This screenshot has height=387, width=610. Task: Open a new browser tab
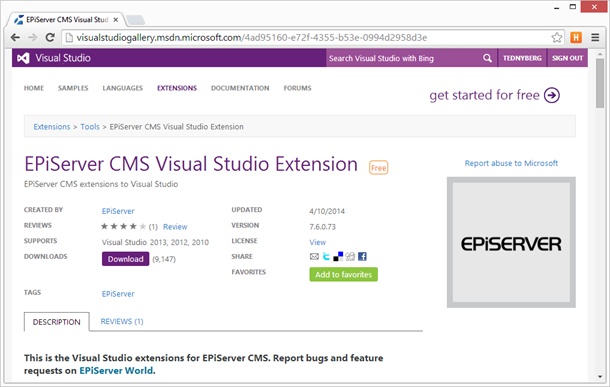pyautogui.click(x=135, y=19)
